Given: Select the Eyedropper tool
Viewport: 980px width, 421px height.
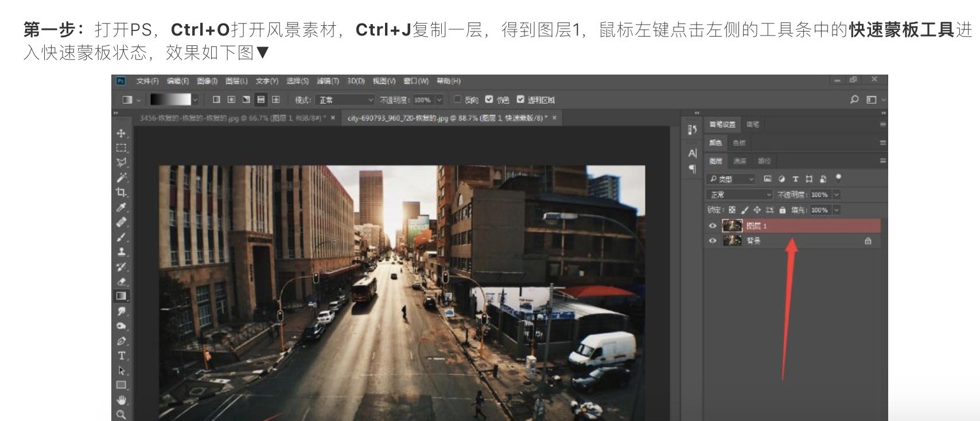Looking at the screenshot, I should [x=121, y=207].
